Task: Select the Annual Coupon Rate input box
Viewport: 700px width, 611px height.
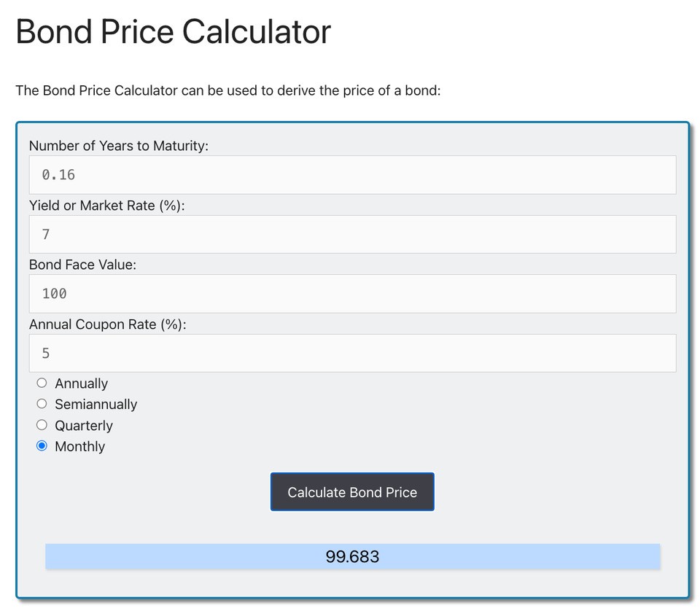Action: (352, 353)
